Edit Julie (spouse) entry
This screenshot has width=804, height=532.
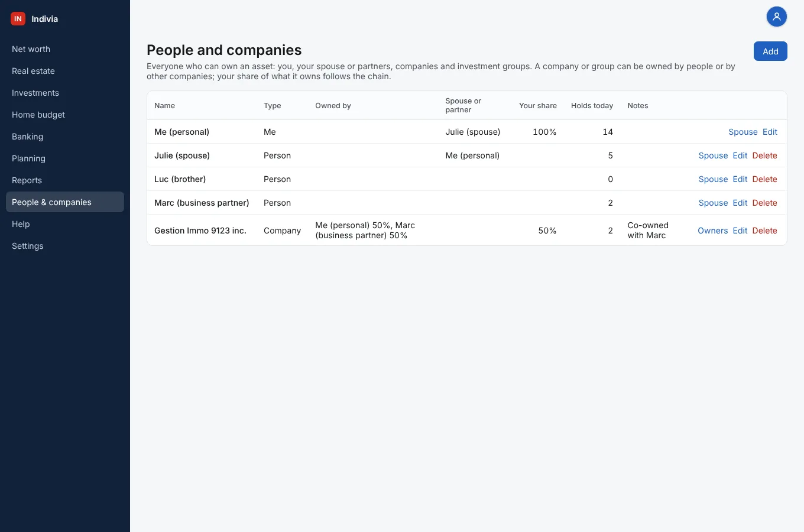[740, 155]
